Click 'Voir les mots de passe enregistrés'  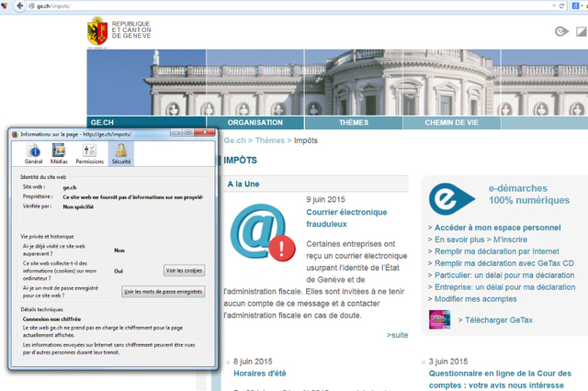click(x=164, y=292)
